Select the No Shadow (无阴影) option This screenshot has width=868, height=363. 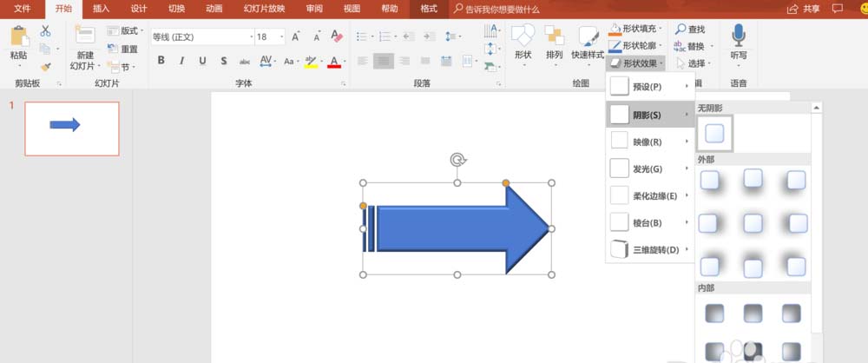(714, 133)
